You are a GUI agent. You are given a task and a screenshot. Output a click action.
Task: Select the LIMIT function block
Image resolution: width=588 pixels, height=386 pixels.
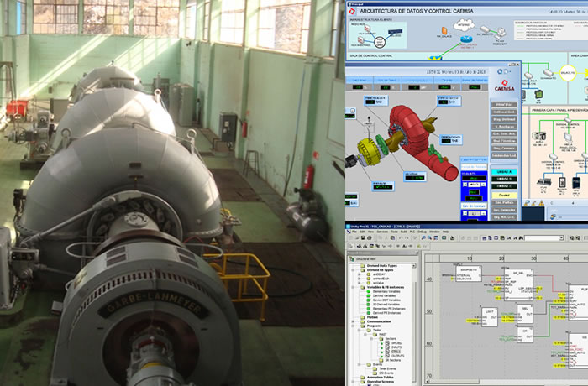pos(490,317)
